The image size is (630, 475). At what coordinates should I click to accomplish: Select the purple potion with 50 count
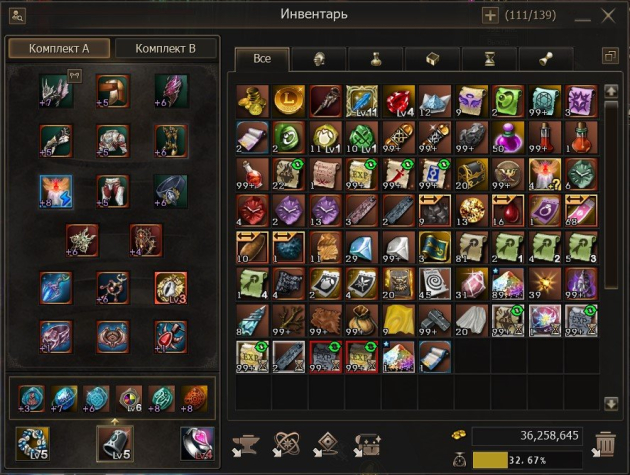[508, 138]
